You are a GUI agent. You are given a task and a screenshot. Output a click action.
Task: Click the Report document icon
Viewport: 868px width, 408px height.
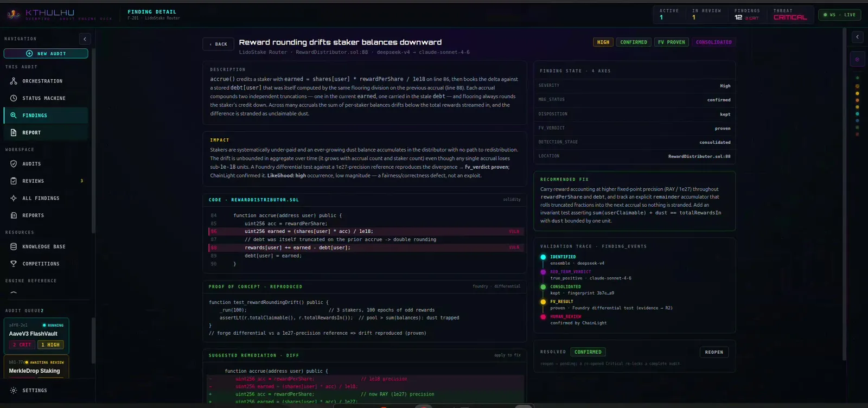tap(14, 132)
